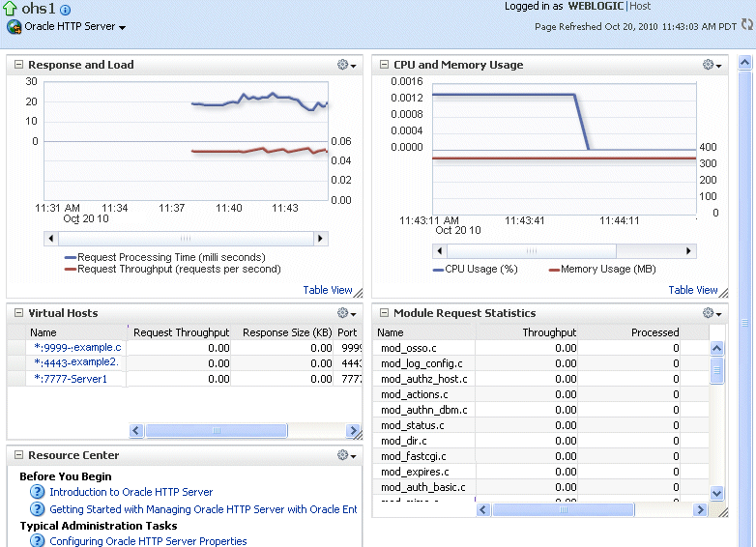Open Introduction to Oracle HTTP Server help
This screenshot has height=547, width=756.
coord(131,492)
